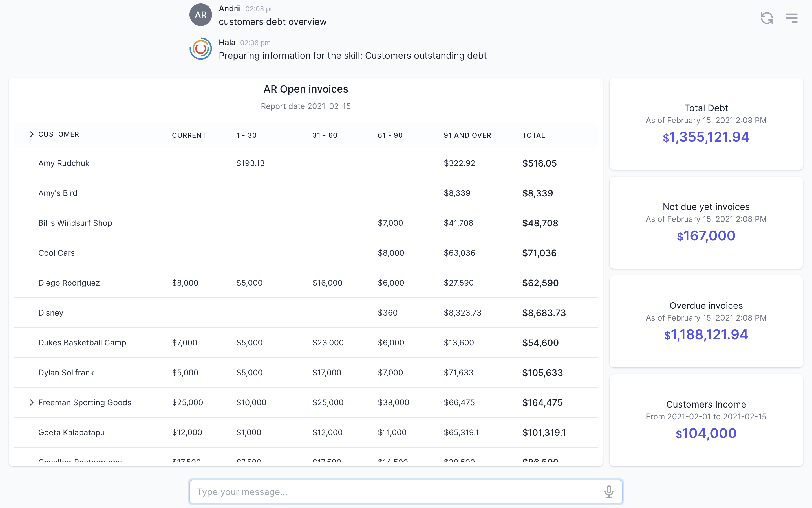This screenshot has height=508, width=812.
Task: Click Bill's Windsurf Shop total $48,708
Action: pos(540,223)
